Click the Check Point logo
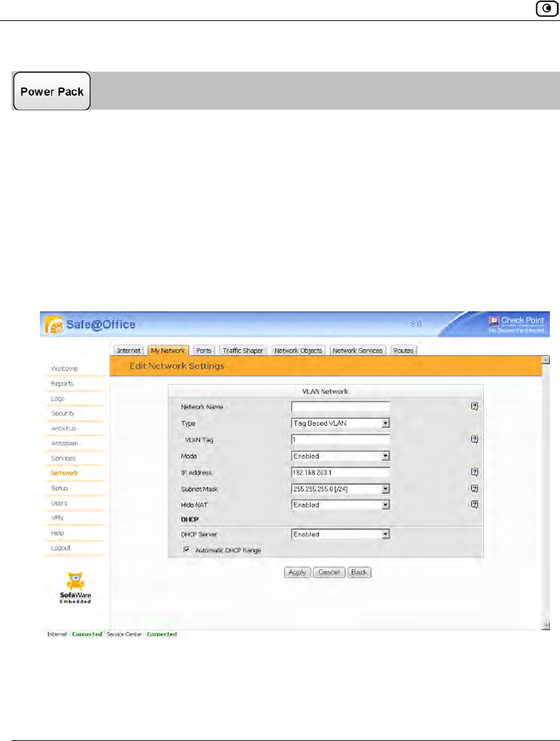560x741 pixels. [x=516, y=324]
